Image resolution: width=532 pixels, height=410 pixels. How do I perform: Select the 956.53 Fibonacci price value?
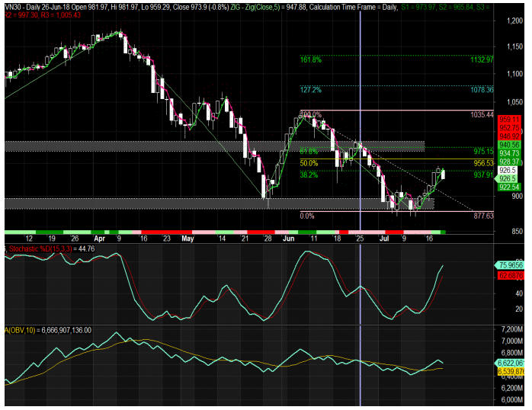pyautogui.click(x=483, y=163)
